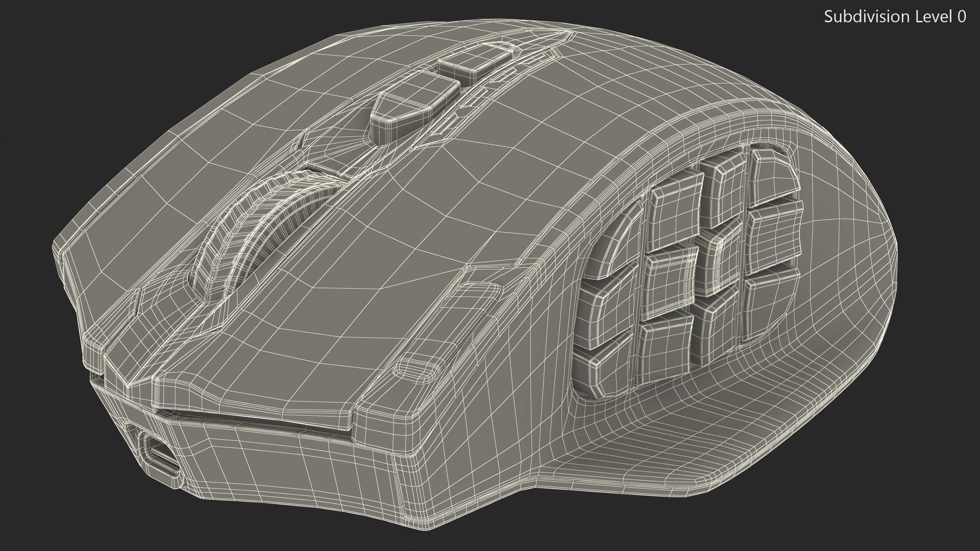980x551 pixels.
Task: Click the Subdivision Level 0 label
Action: point(894,16)
